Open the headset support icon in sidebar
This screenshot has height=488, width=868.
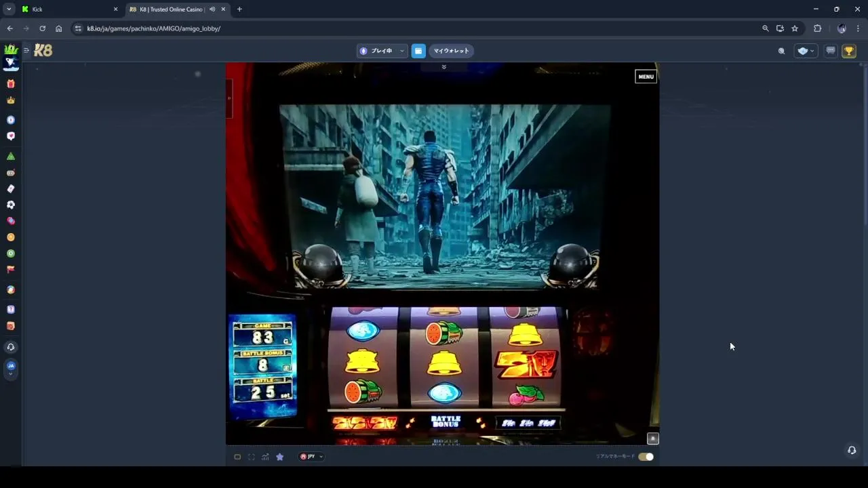[x=10, y=347]
